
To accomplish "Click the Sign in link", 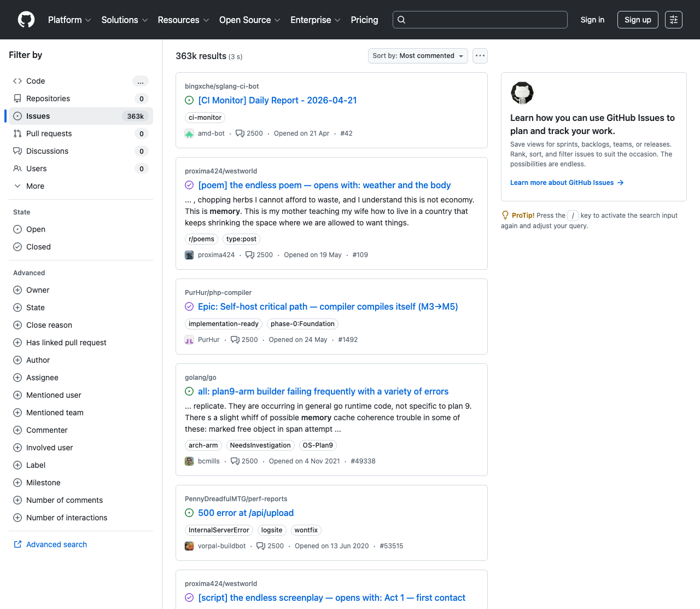I will (x=592, y=20).
